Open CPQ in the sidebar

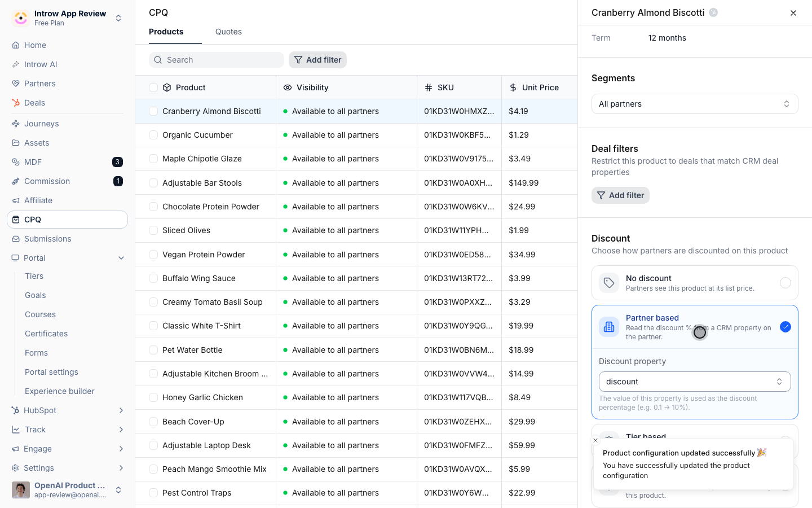67,220
